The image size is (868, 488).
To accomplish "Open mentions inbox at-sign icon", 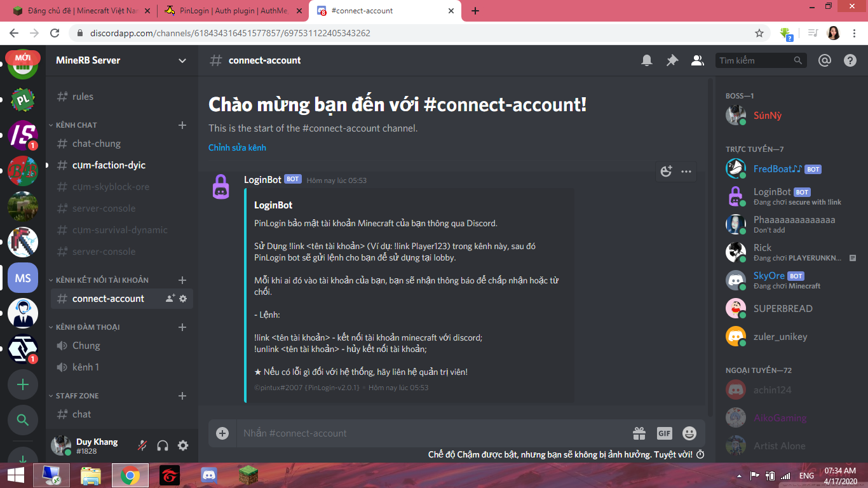I will (825, 60).
